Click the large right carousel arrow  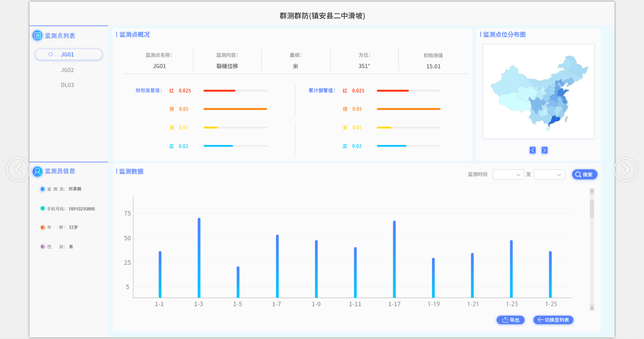coord(625,169)
